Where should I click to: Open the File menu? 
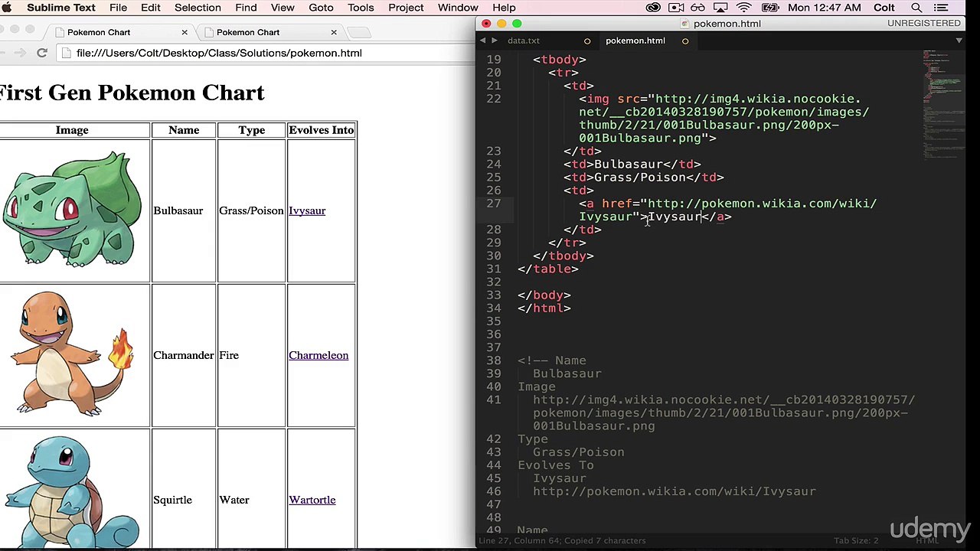[118, 8]
